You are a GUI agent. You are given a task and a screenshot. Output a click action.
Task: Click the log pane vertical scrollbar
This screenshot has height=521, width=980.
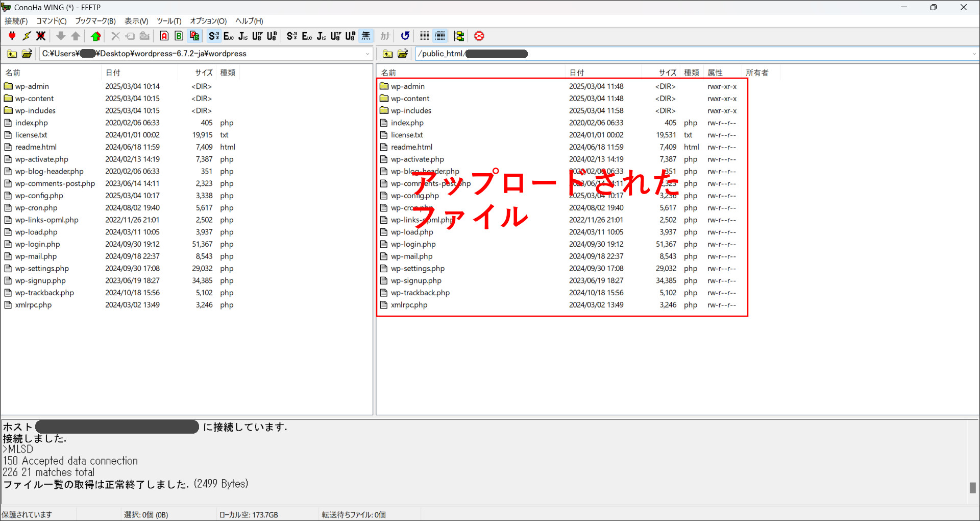(x=972, y=487)
